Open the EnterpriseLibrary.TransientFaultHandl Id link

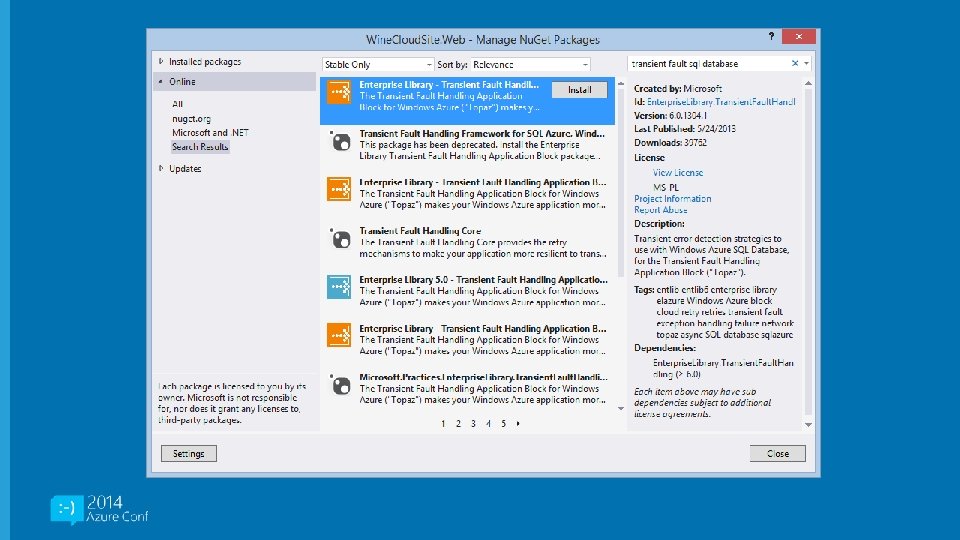click(x=721, y=102)
